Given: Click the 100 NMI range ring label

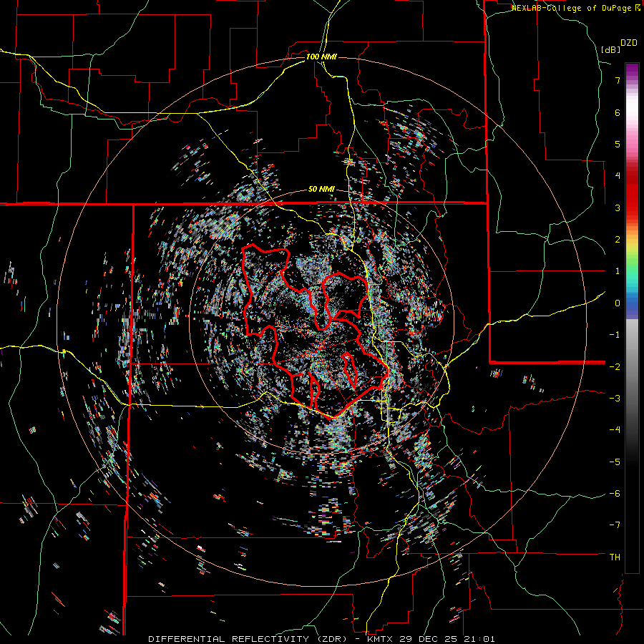Looking at the screenshot, I should click(x=321, y=57).
